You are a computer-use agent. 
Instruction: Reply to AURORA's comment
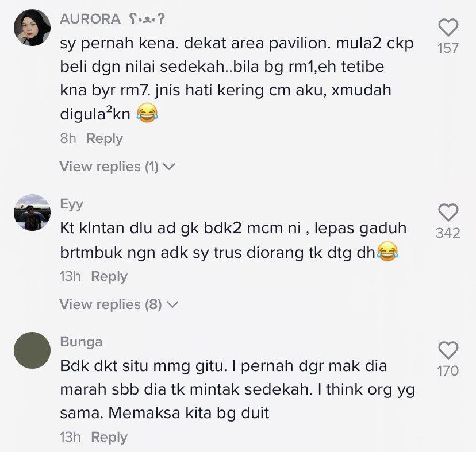click(x=105, y=138)
